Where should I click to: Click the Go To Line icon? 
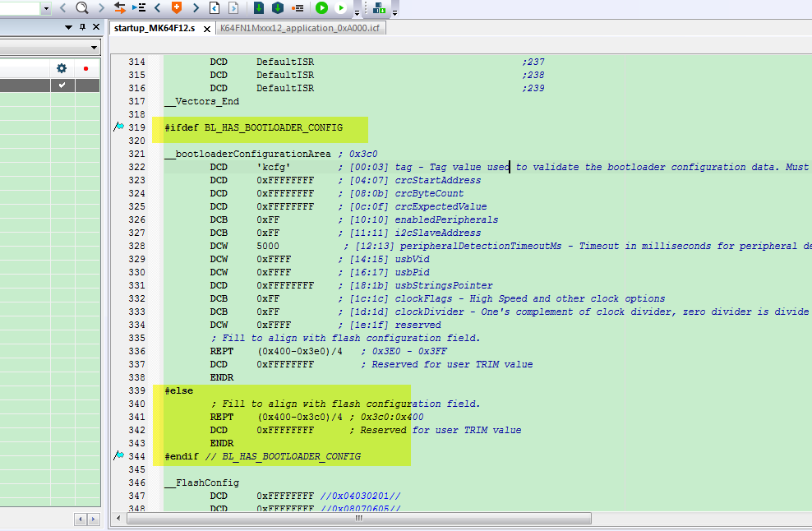click(138, 7)
